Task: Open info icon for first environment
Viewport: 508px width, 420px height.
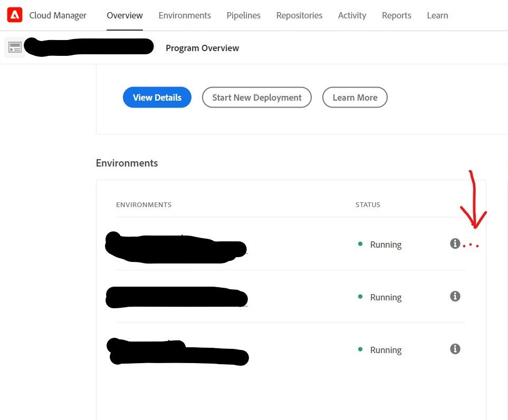Action: (455, 243)
